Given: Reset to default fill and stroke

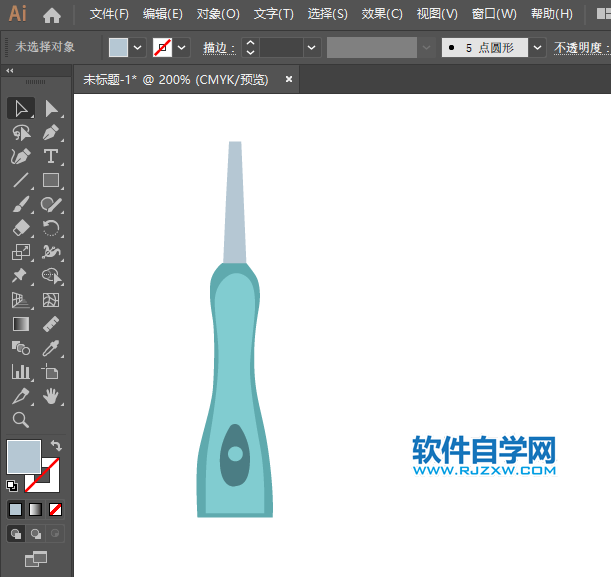Looking at the screenshot, I should coord(12,485).
